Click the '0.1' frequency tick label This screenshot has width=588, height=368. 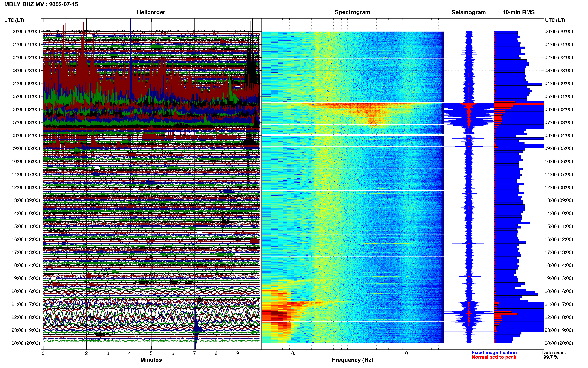(x=295, y=353)
